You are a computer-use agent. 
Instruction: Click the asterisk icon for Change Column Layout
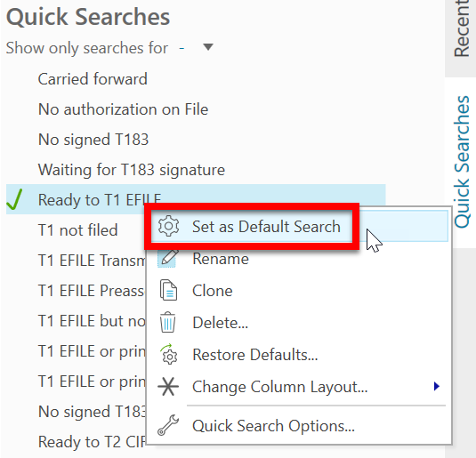(x=168, y=386)
